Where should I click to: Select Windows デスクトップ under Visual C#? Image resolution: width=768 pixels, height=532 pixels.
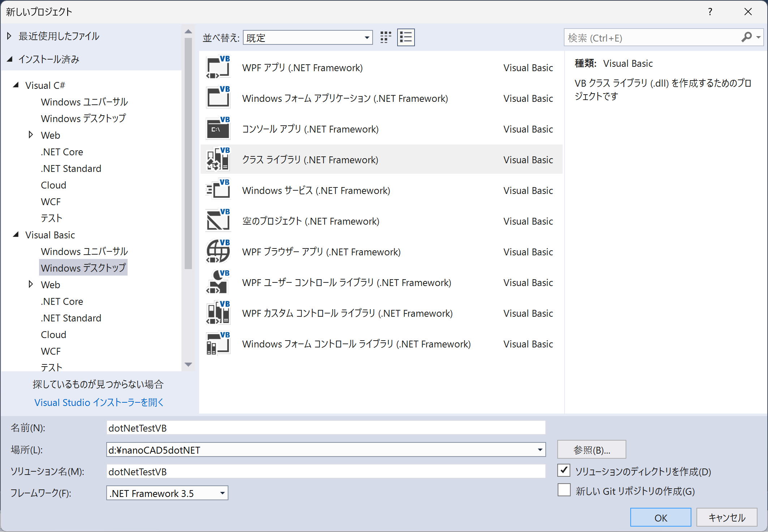pos(83,118)
